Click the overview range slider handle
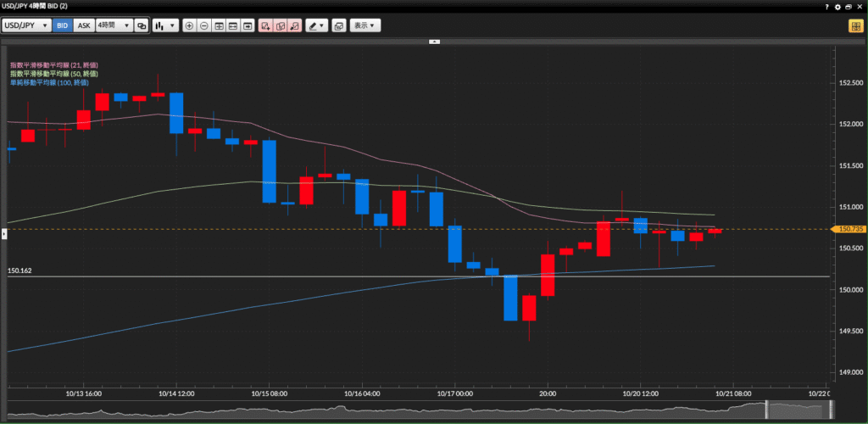Screen dimensions: 868x424 point(766,409)
